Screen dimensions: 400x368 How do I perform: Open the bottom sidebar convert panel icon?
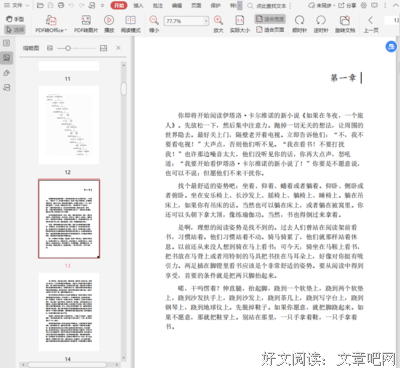pos(6,87)
